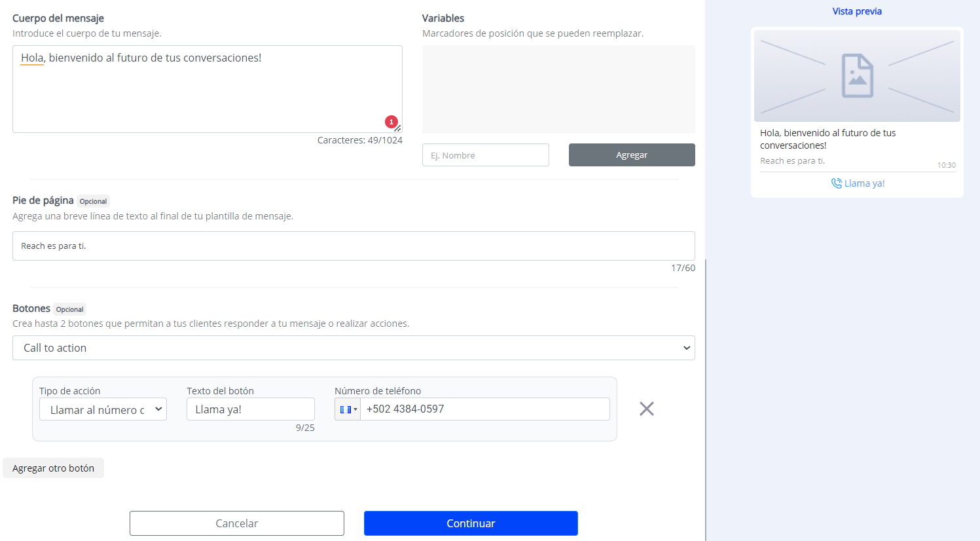Expand the Call to action button type dropdown

click(x=354, y=348)
